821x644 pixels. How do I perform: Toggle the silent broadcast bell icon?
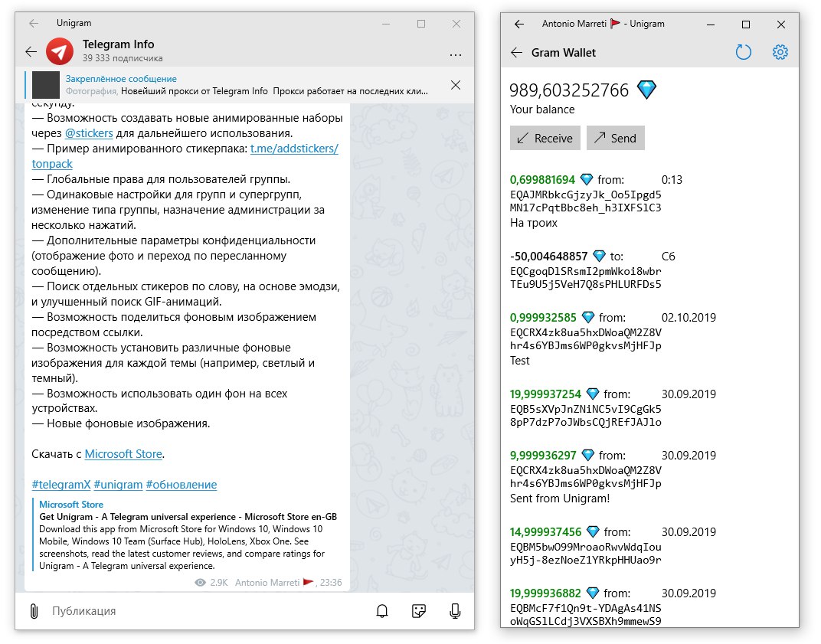[382, 611]
